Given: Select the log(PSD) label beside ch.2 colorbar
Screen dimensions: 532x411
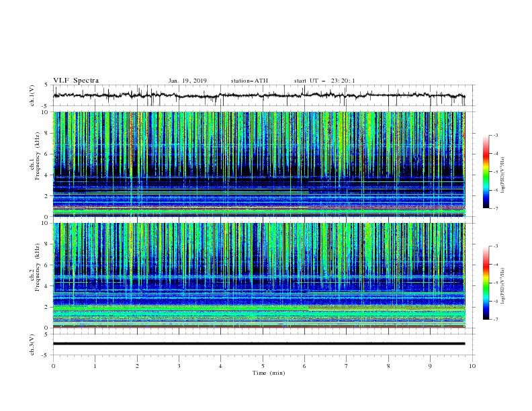Looking at the screenshot, I should click(503, 285).
